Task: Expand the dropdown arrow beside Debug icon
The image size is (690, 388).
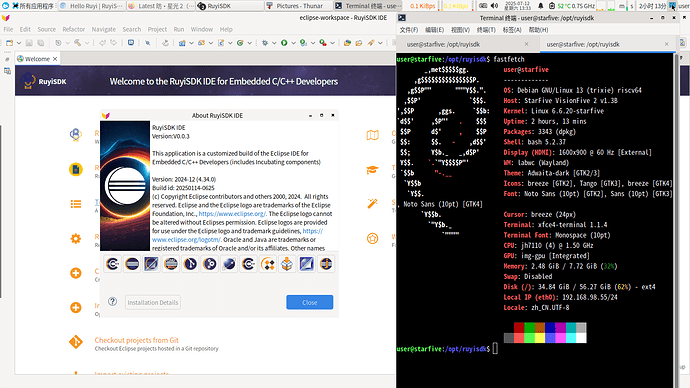Action: [274, 43]
